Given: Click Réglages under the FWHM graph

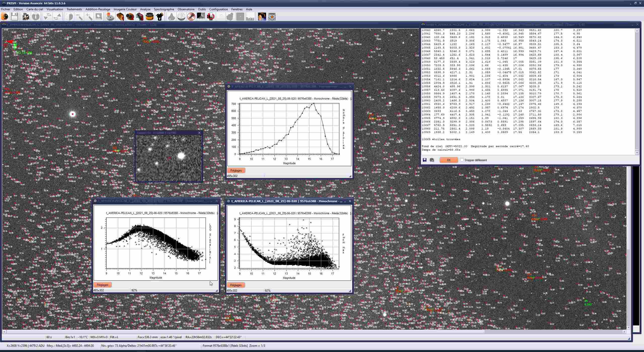Looking at the screenshot, I should tap(236, 285).
